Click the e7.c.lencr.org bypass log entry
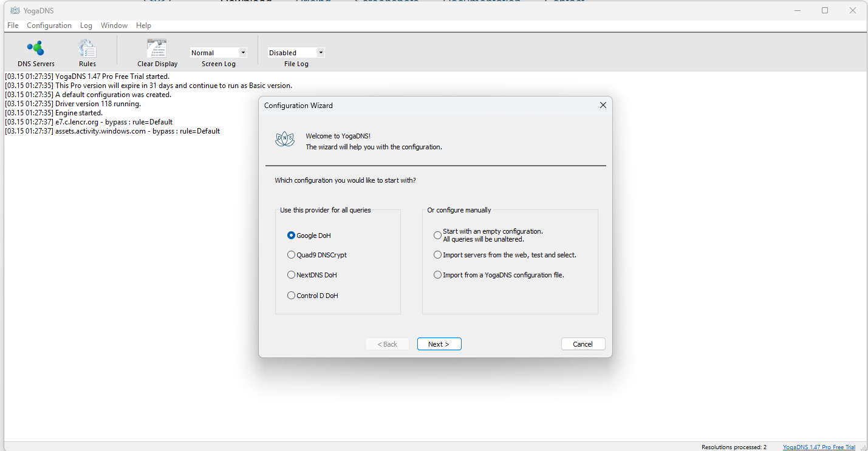 pos(89,122)
